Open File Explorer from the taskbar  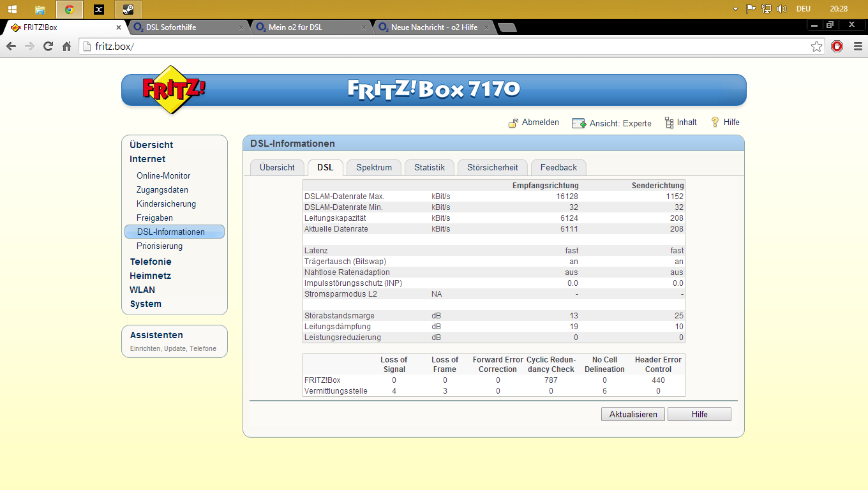40,9
